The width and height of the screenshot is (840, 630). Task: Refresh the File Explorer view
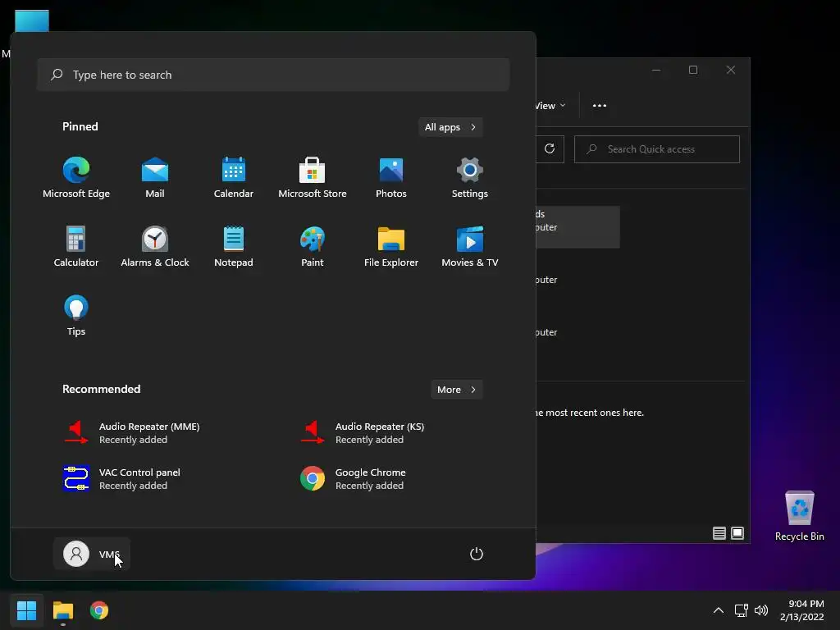(x=550, y=149)
